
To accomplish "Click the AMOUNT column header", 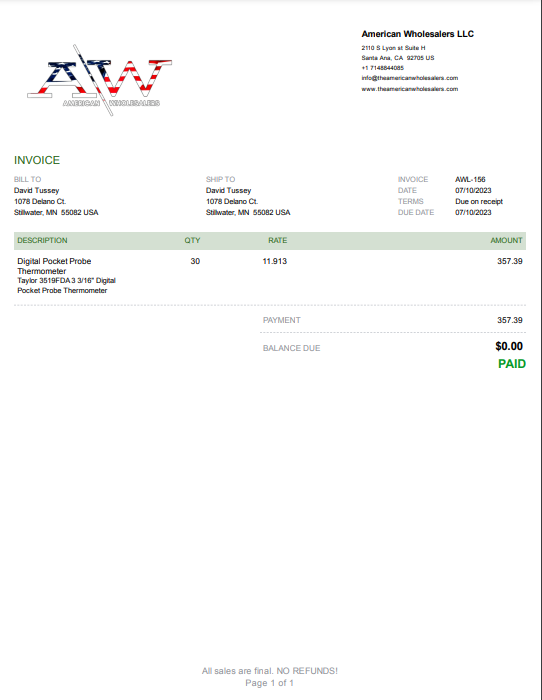I will click(506, 241).
